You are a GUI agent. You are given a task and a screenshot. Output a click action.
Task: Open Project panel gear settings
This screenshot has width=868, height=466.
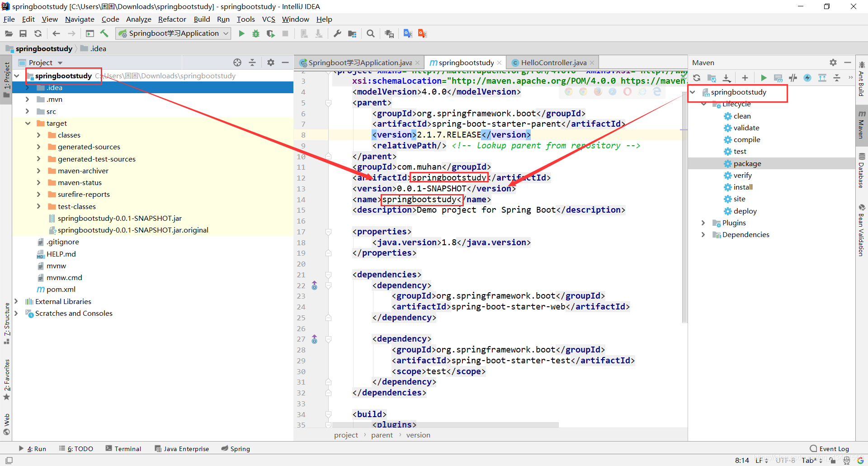271,62
